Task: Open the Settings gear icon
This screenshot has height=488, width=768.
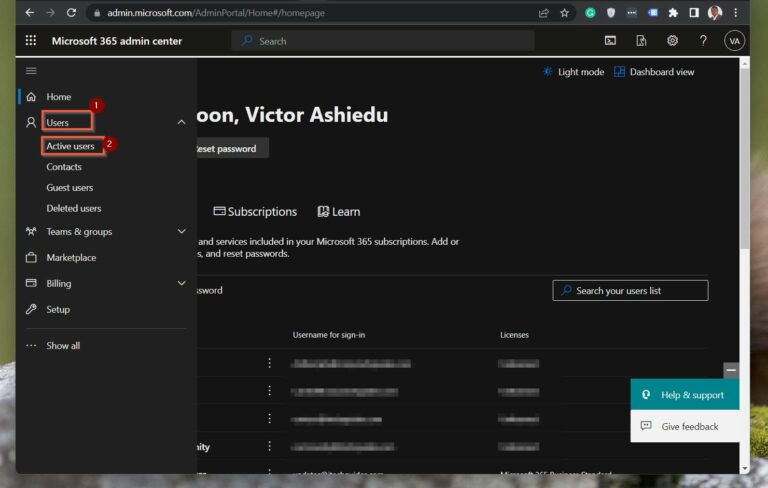Action: (672, 41)
